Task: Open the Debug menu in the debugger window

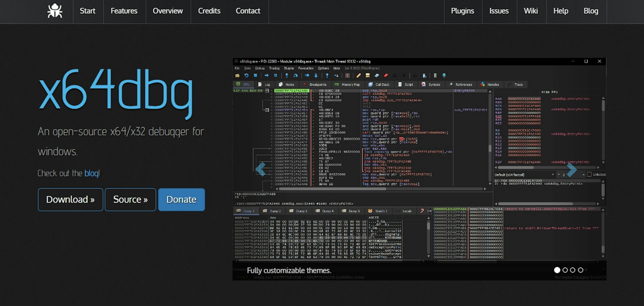Action: 260,68
